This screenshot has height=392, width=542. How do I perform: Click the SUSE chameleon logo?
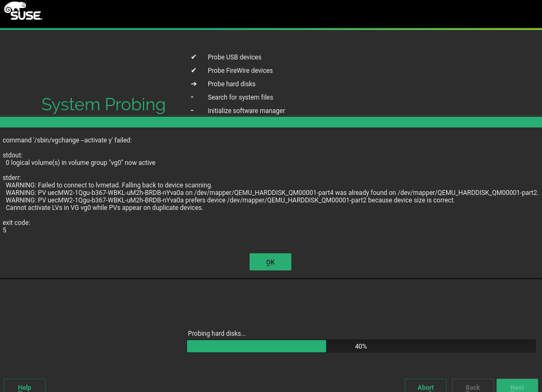click(23, 11)
